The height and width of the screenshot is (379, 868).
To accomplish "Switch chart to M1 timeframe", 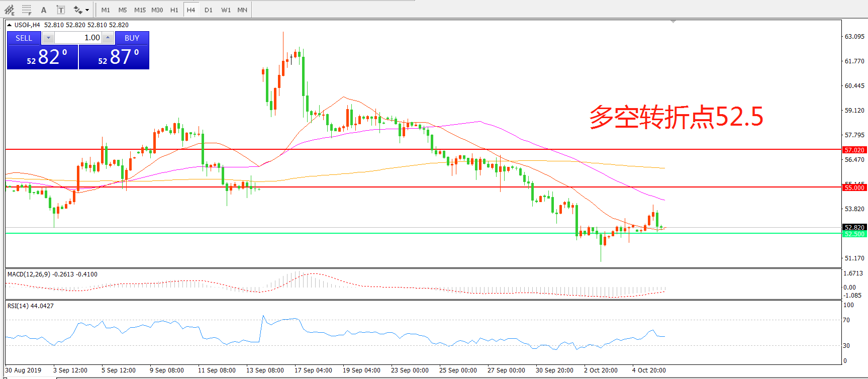I will click(x=106, y=10).
